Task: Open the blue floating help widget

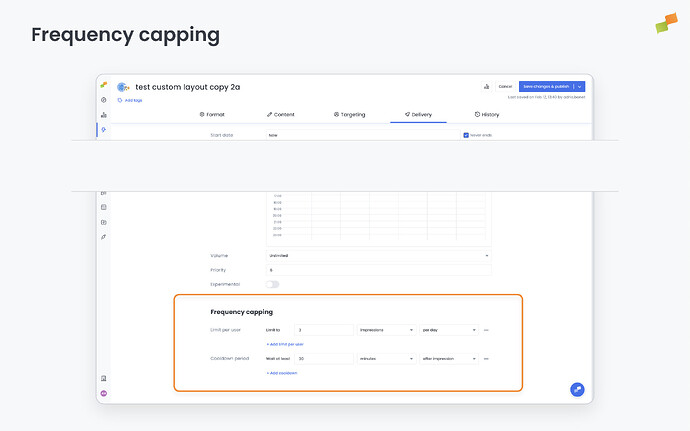Action: 577,389
